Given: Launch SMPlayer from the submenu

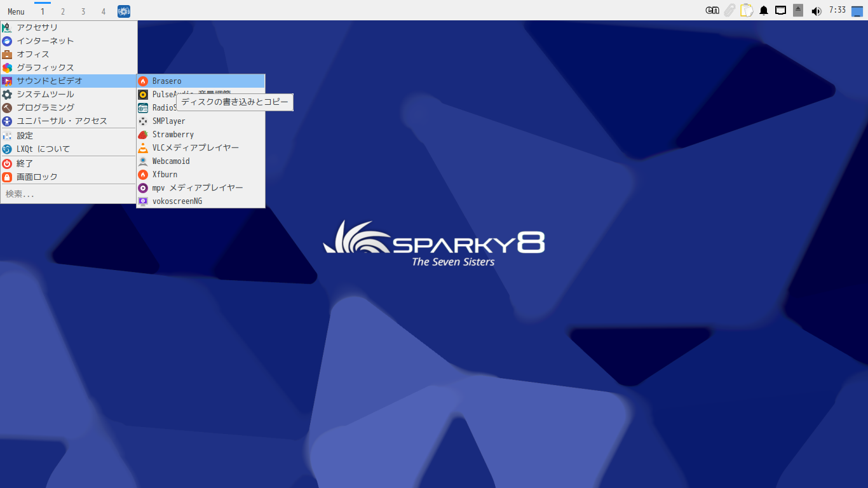Looking at the screenshot, I should point(201,121).
